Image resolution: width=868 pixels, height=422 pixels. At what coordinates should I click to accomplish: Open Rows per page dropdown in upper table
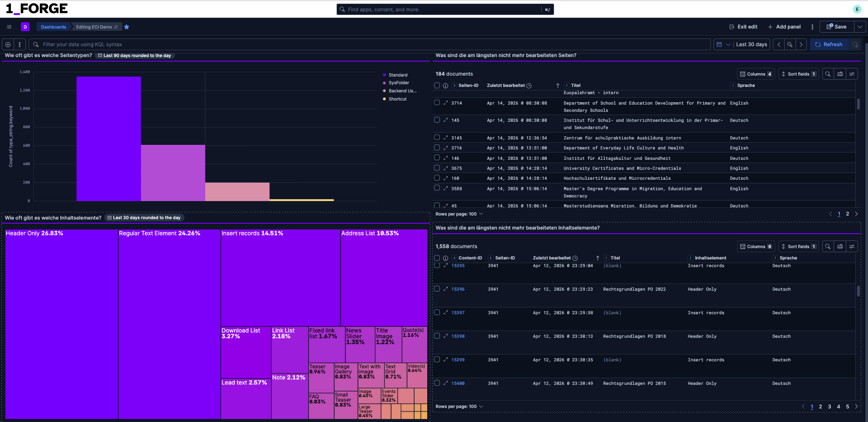point(459,214)
